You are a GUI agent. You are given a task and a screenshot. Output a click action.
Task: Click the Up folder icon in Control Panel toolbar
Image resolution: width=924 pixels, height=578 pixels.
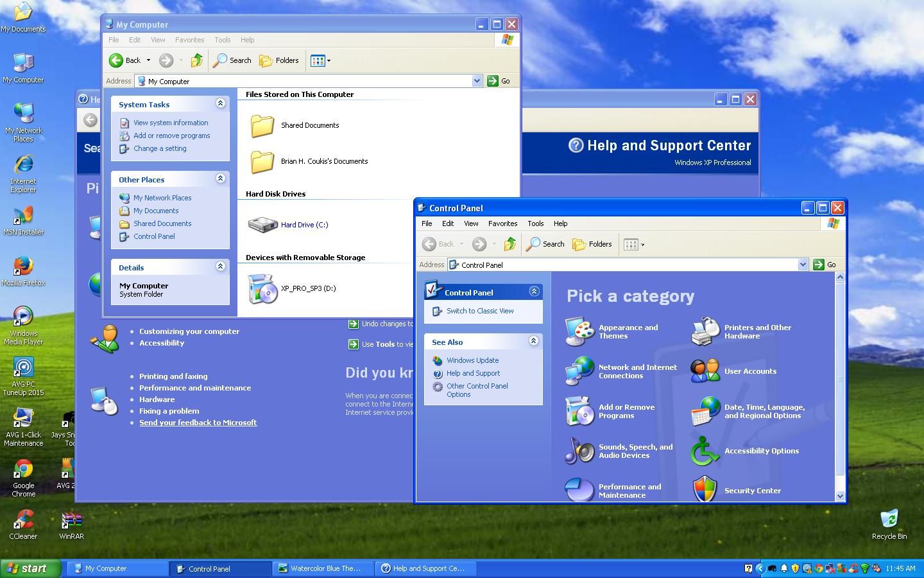[x=510, y=244]
